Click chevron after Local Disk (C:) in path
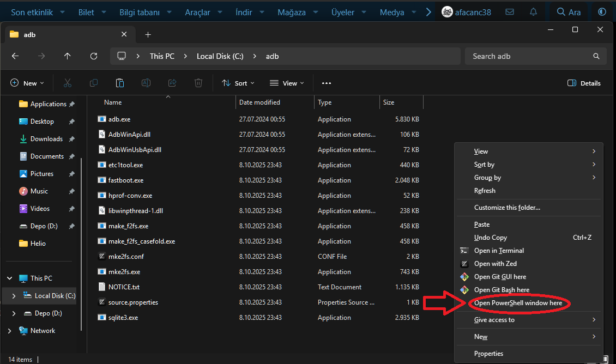The width and height of the screenshot is (616, 364). [x=255, y=56]
